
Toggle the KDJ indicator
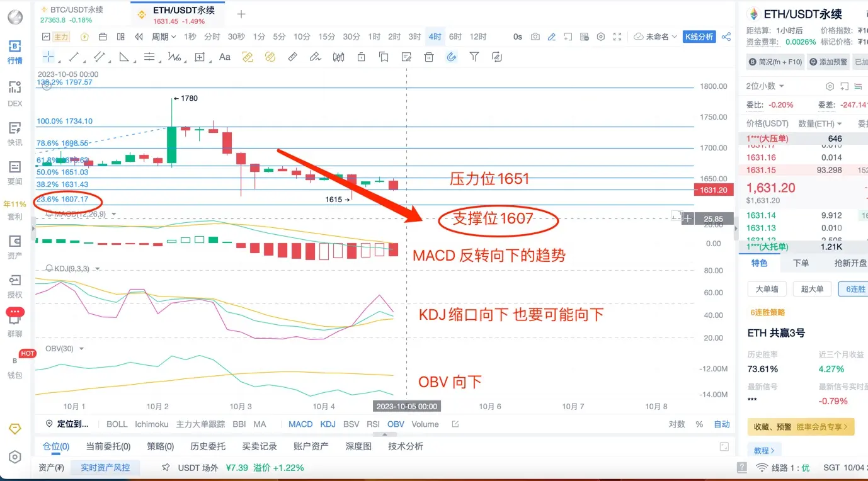(x=328, y=424)
